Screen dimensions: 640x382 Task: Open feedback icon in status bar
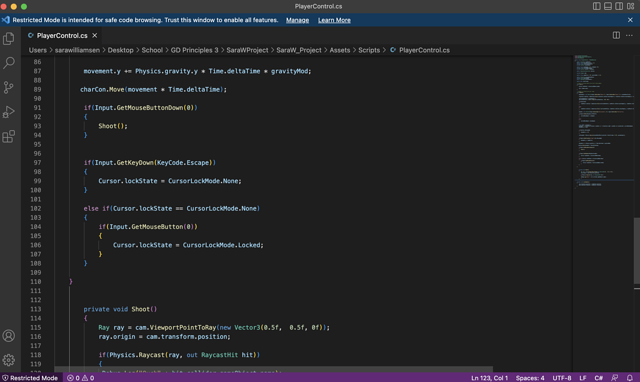[x=614, y=378]
